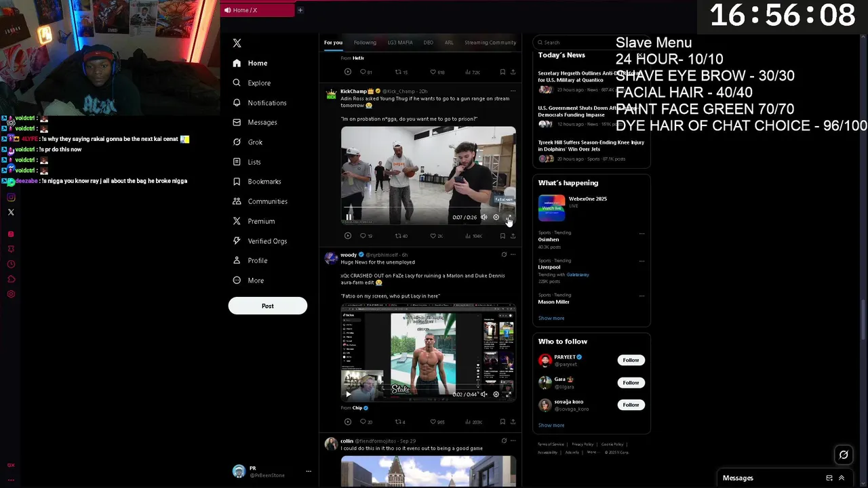Click the X logo in the sidebar
The image size is (868, 488).
coord(237,43)
